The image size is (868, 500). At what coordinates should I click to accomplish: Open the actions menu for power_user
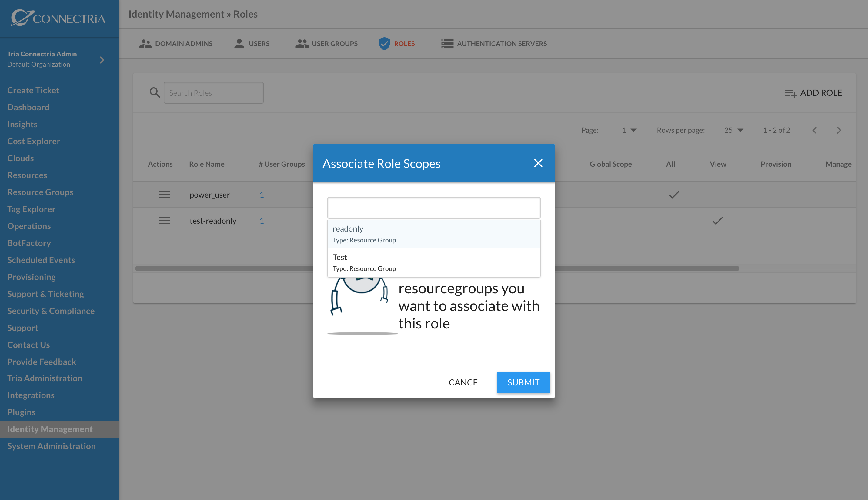click(x=164, y=195)
